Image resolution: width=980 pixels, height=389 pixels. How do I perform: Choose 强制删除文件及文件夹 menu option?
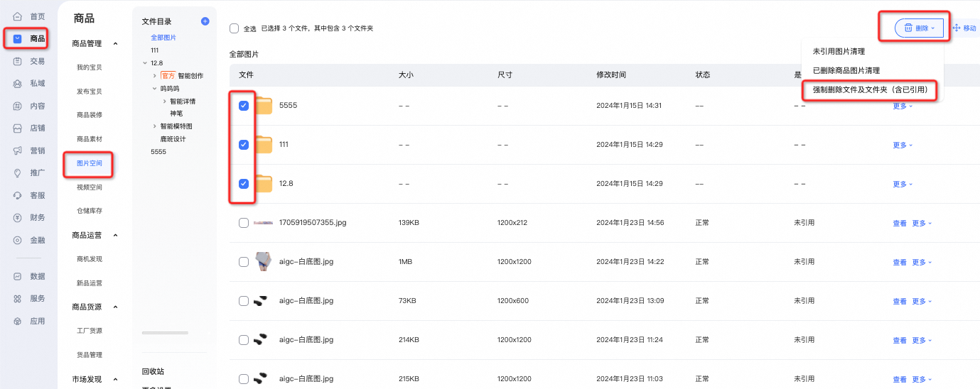coord(870,90)
